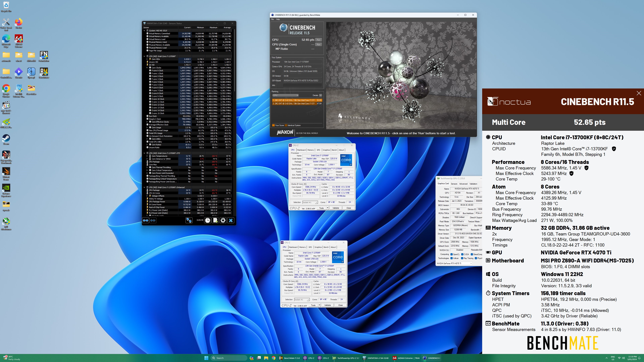644x362 pixels.
Task: Switch to Sensors tab in GPU-Z
Action: tap(454, 184)
